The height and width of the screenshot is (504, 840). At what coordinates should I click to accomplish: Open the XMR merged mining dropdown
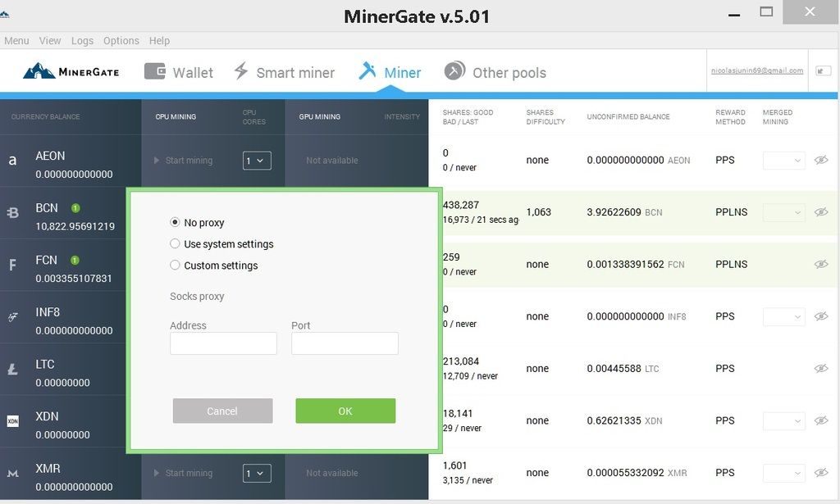783,472
